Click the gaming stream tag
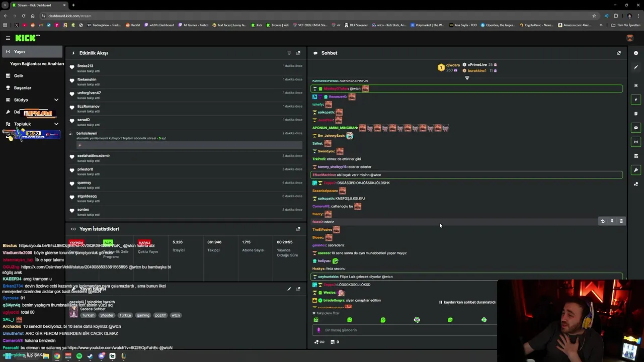Viewport: 644px width, 362px height. tap(143, 315)
